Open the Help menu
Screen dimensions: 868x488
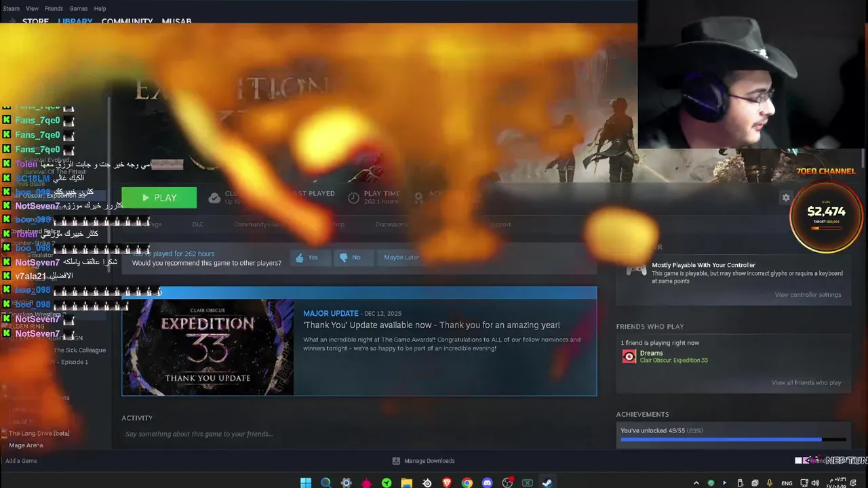(x=100, y=8)
